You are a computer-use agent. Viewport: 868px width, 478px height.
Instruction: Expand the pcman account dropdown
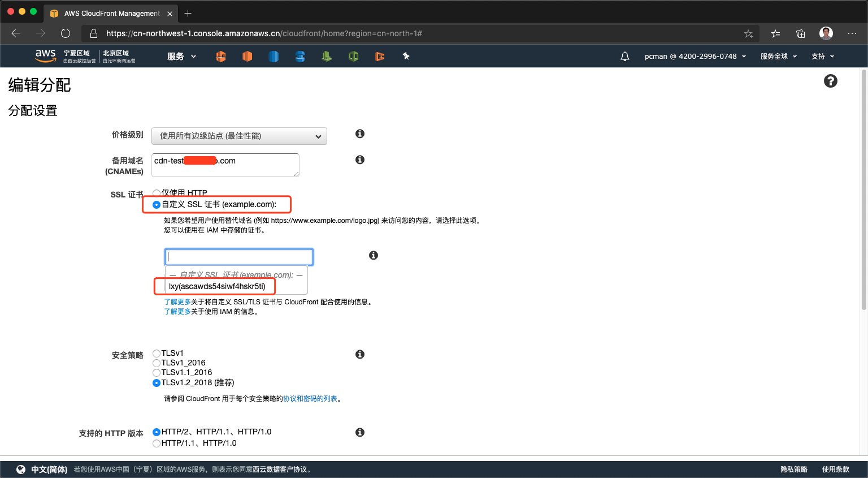pos(695,57)
